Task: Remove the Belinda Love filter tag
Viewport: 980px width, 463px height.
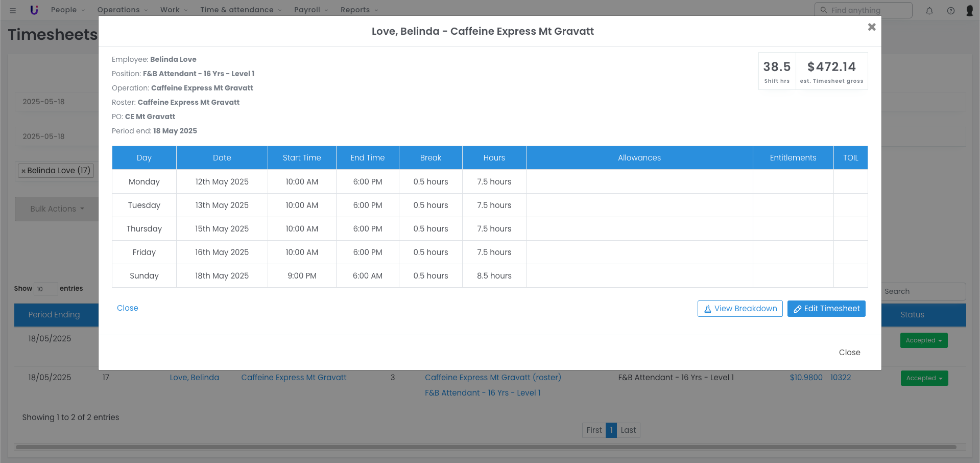Action: (23, 171)
